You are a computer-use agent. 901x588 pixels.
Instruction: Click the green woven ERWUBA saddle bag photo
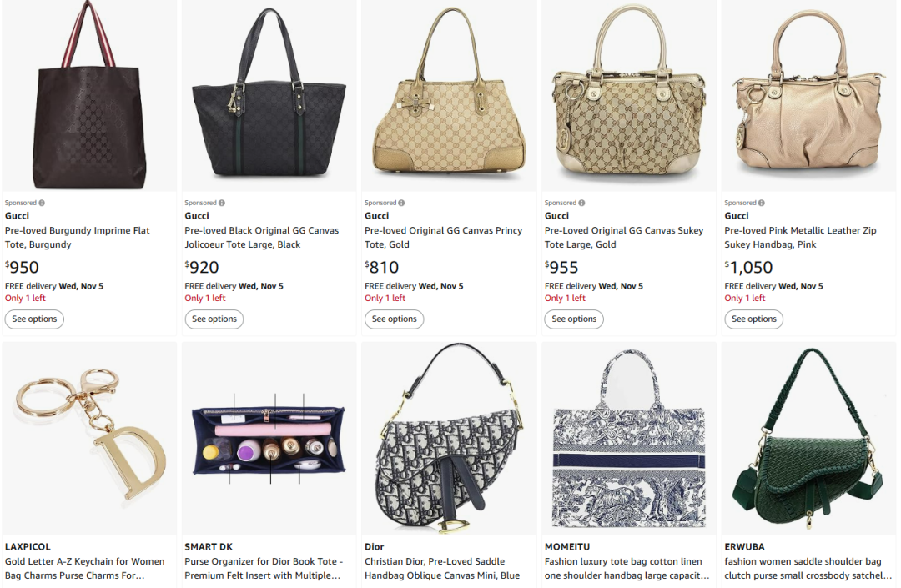click(807, 438)
